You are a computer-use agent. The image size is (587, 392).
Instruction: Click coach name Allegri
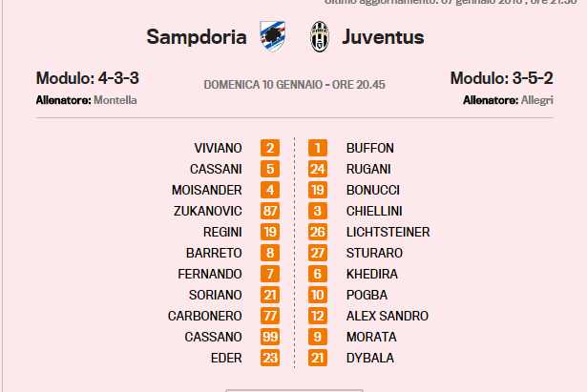pos(537,100)
